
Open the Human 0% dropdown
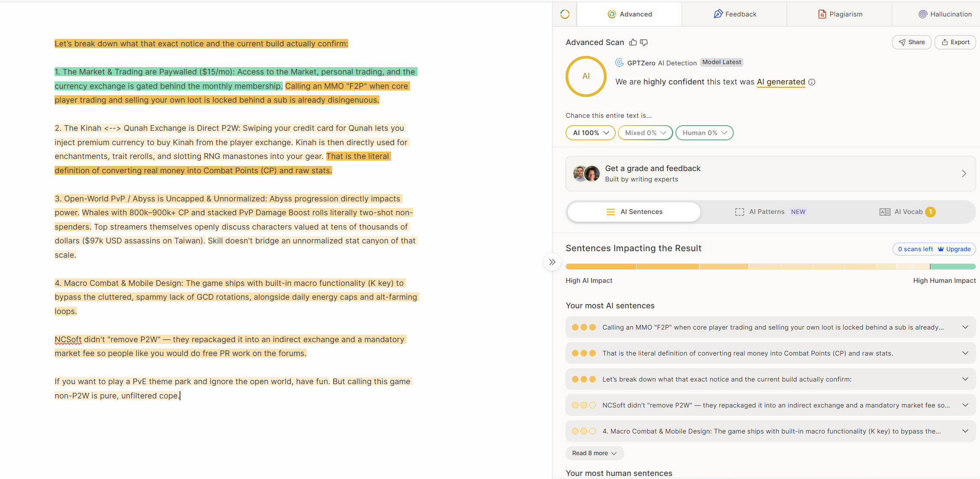point(704,133)
